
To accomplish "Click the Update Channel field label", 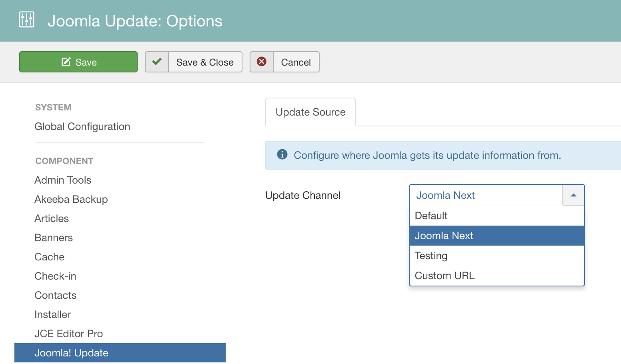I will [303, 195].
